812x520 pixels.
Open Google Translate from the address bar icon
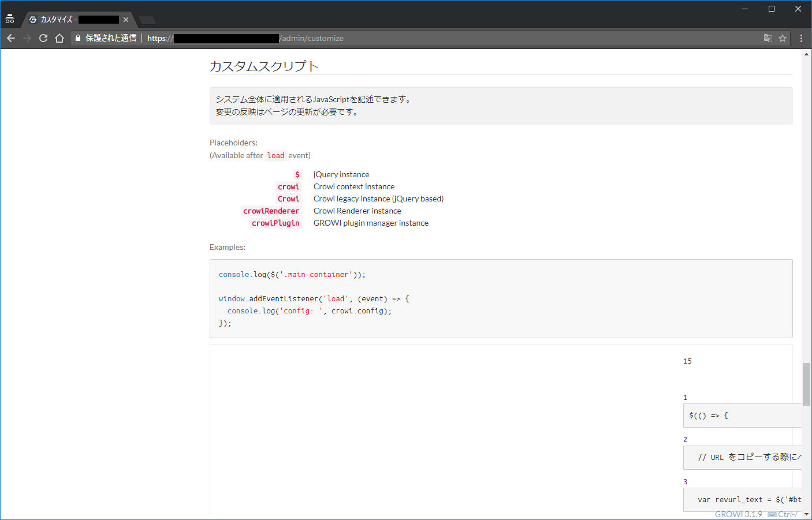click(x=768, y=38)
